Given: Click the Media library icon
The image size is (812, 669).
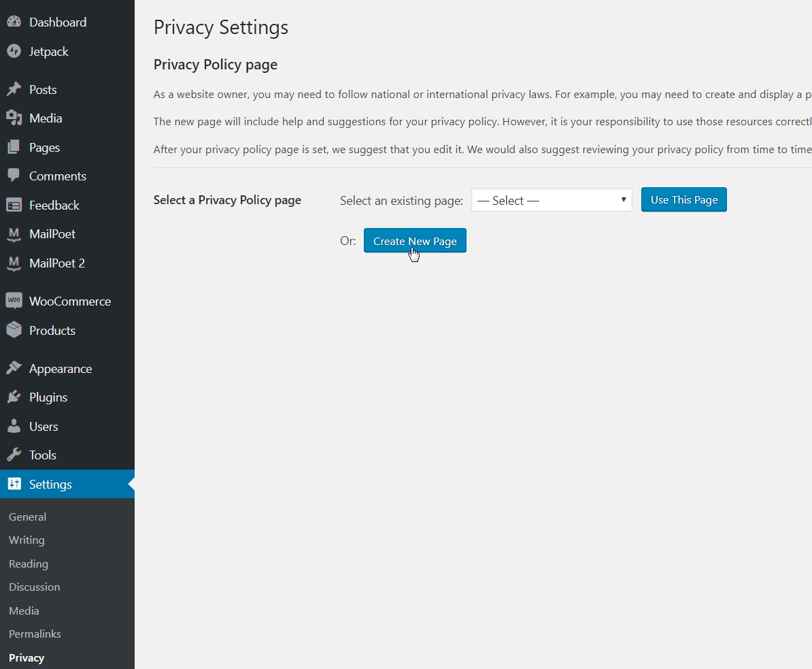Looking at the screenshot, I should [x=14, y=118].
